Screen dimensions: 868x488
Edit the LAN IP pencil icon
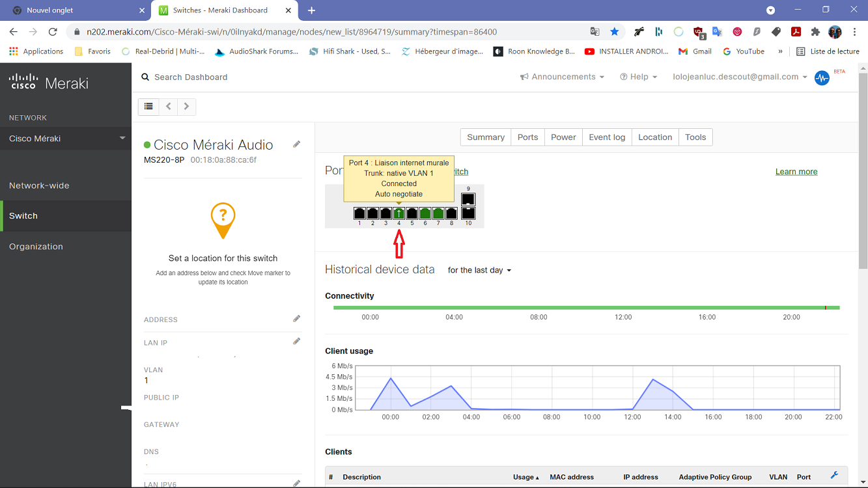click(x=297, y=342)
